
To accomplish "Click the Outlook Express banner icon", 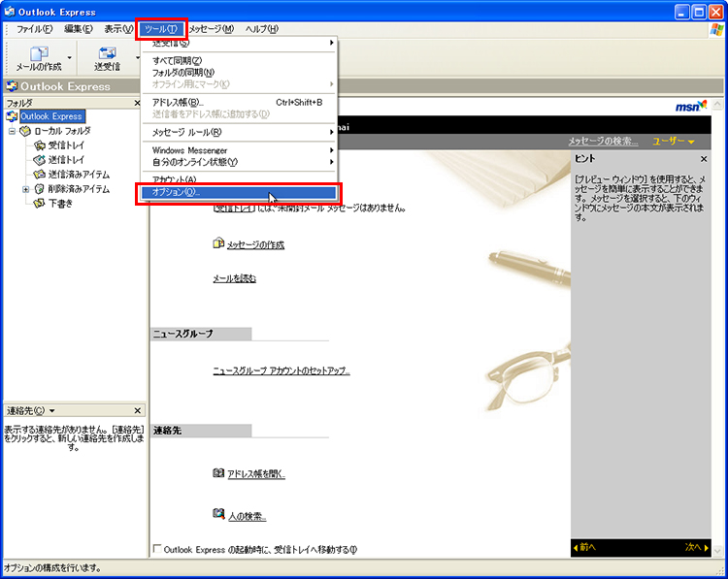I will [12, 85].
